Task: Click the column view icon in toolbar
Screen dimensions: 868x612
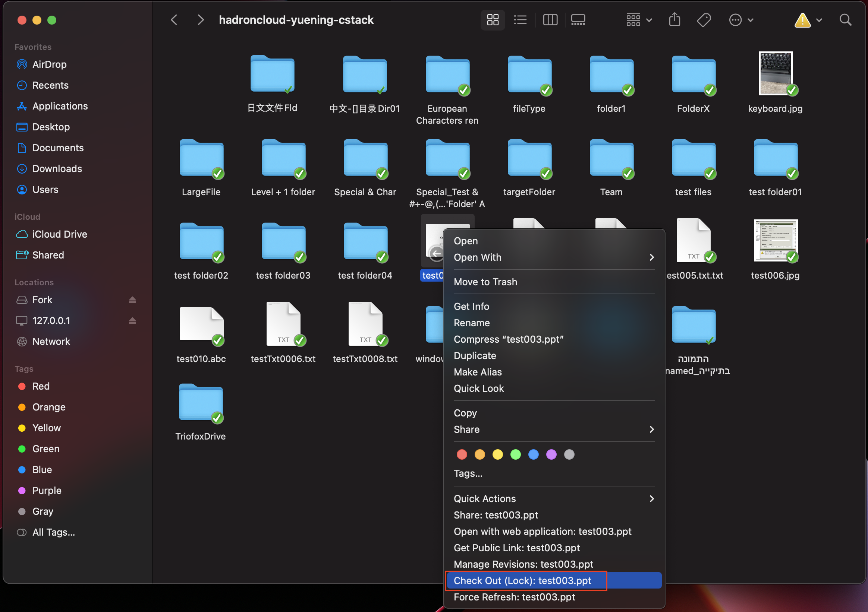Action: click(x=550, y=20)
